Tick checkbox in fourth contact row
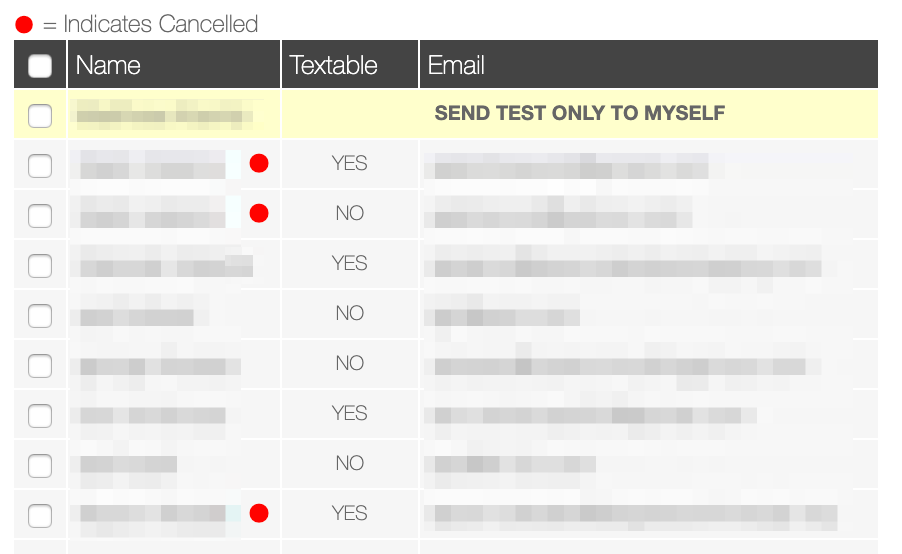The width and height of the screenshot is (902, 554). (x=40, y=316)
